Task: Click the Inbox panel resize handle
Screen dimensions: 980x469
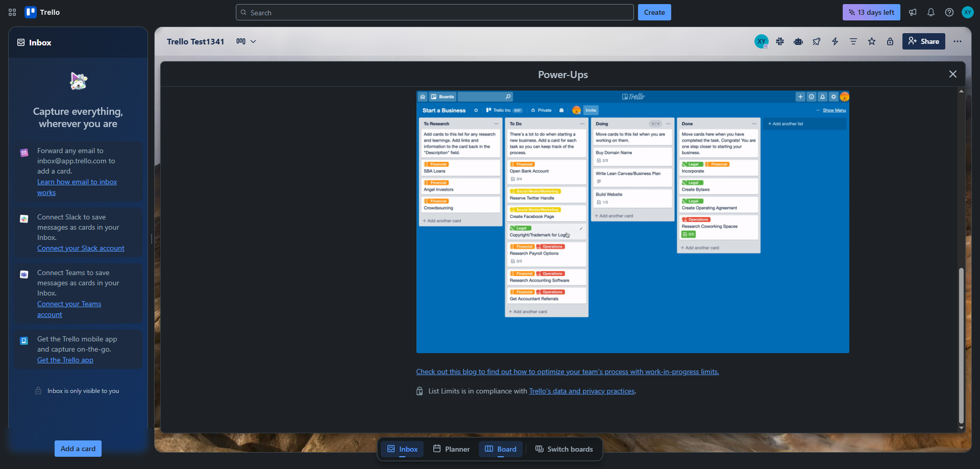Action: [x=151, y=238]
